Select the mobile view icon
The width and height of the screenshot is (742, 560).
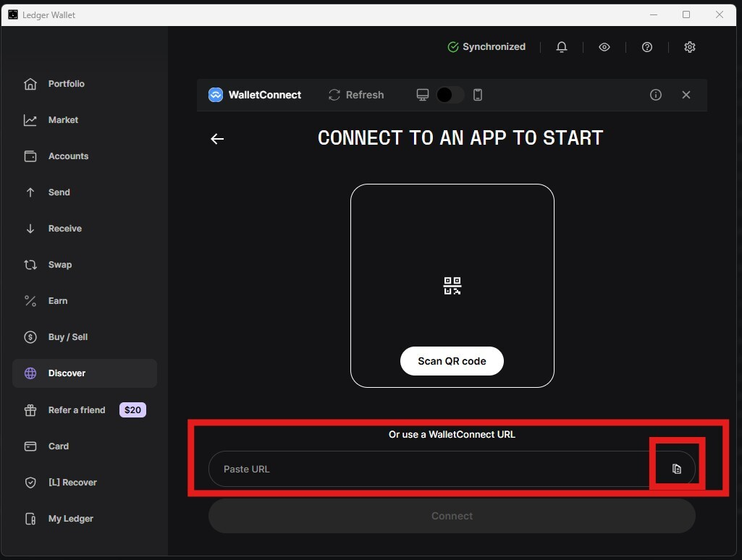(x=478, y=95)
